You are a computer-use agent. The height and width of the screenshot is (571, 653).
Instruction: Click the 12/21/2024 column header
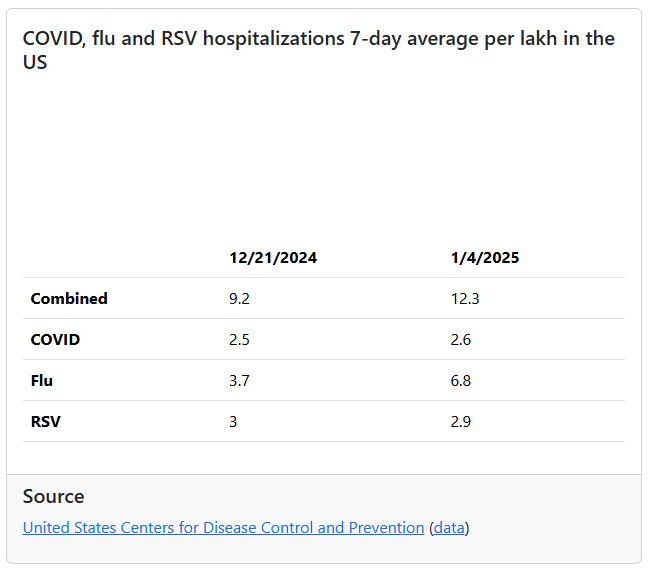pyautogui.click(x=273, y=258)
